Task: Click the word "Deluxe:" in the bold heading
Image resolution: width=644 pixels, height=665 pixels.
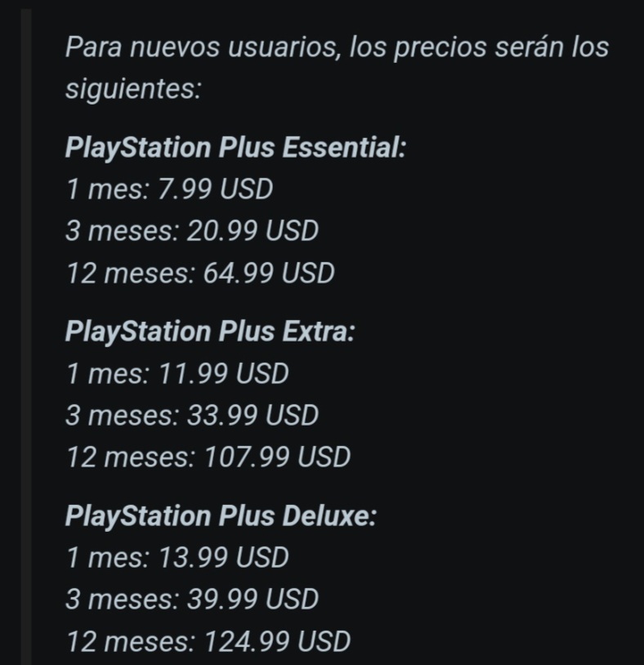Action: [x=329, y=515]
